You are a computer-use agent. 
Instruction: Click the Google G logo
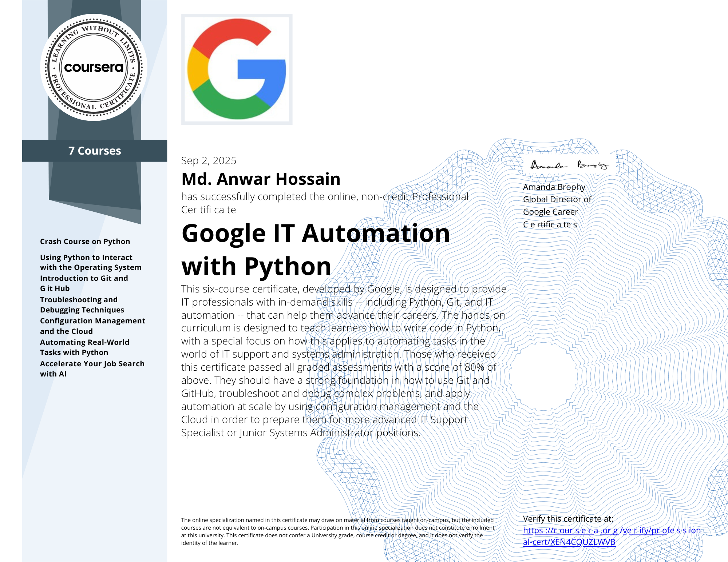tap(237, 69)
